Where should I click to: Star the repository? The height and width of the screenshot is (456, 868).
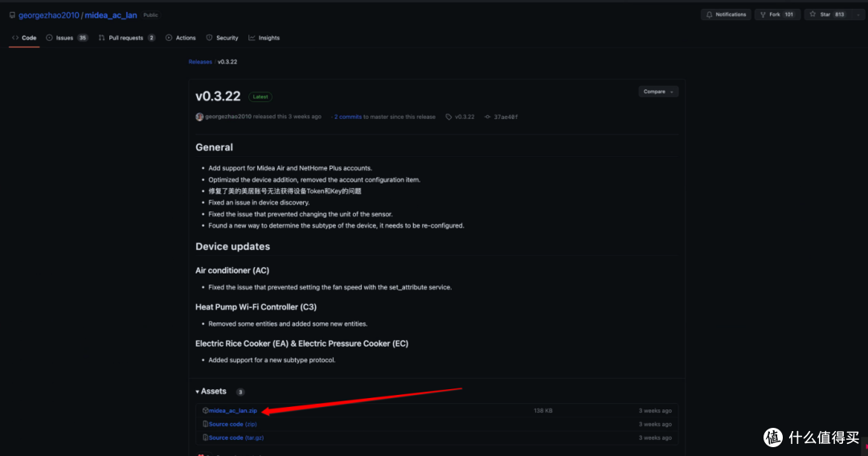[828, 14]
